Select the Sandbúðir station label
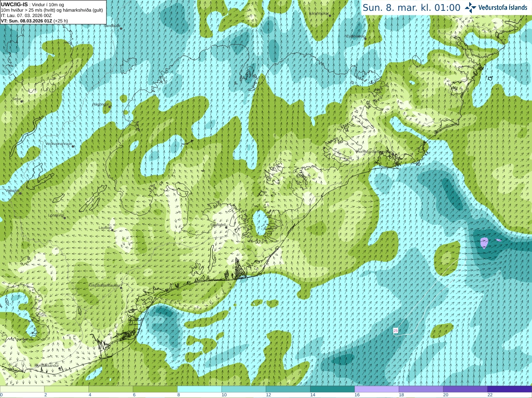 click(112, 26)
